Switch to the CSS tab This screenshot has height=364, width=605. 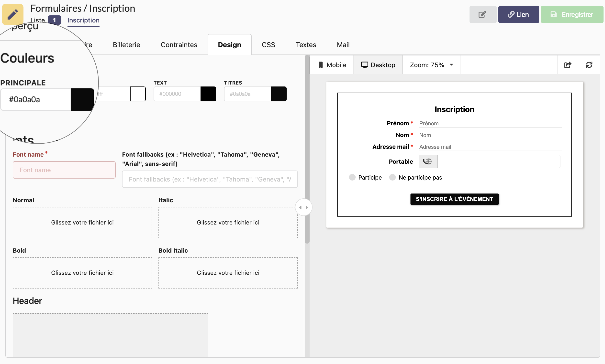pos(268,44)
